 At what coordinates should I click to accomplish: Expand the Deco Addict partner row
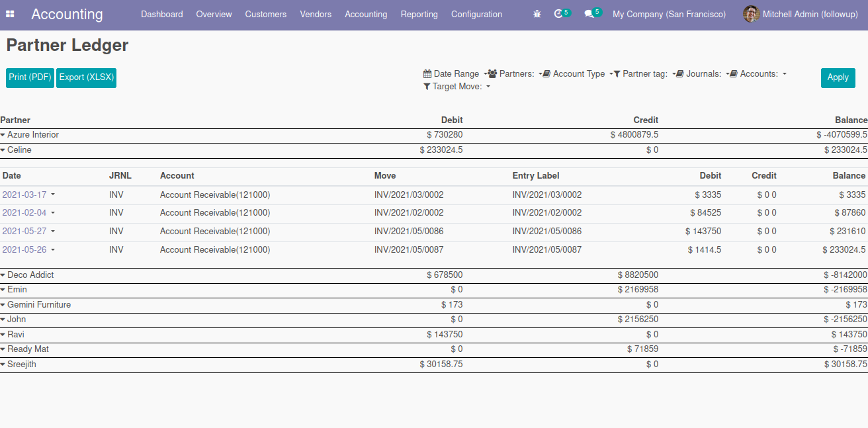click(x=3, y=275)
